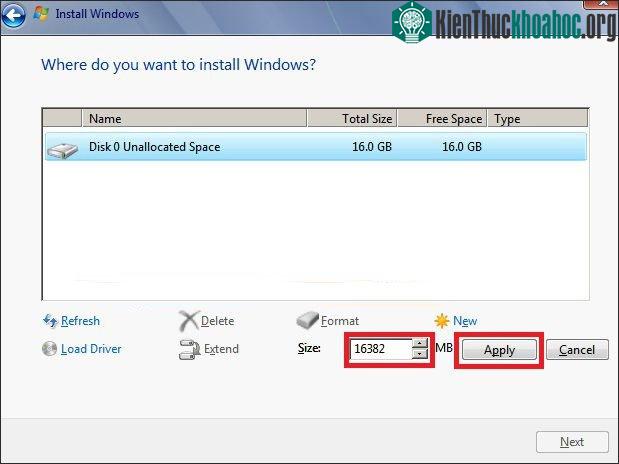Go back using the blue back arrow
The width and height of the screenshot is (619, 464).
click(13, 15)
